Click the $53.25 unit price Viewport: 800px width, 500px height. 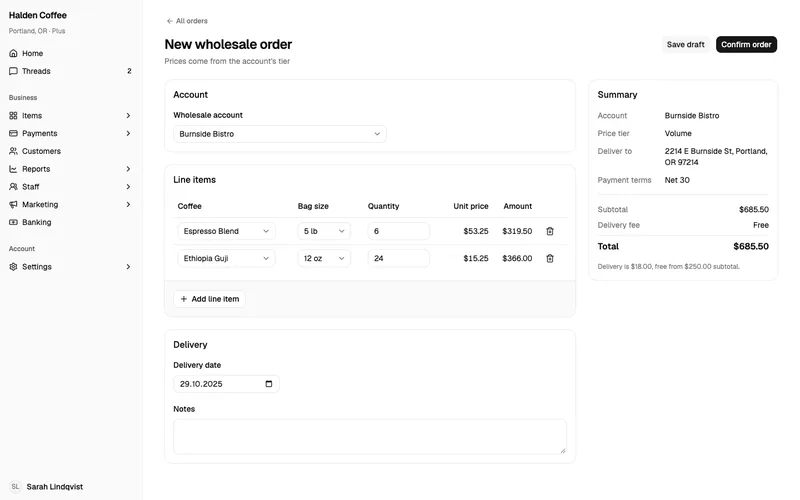[x=476, y=231]
